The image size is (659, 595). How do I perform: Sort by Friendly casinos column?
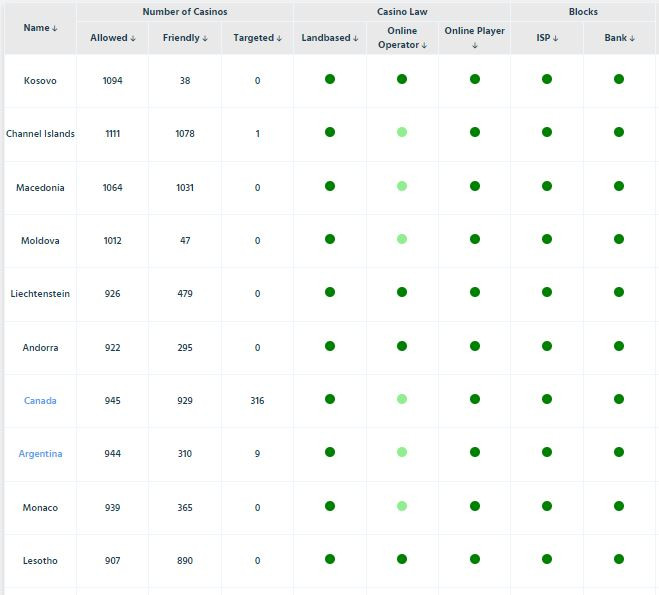[185, 38]
